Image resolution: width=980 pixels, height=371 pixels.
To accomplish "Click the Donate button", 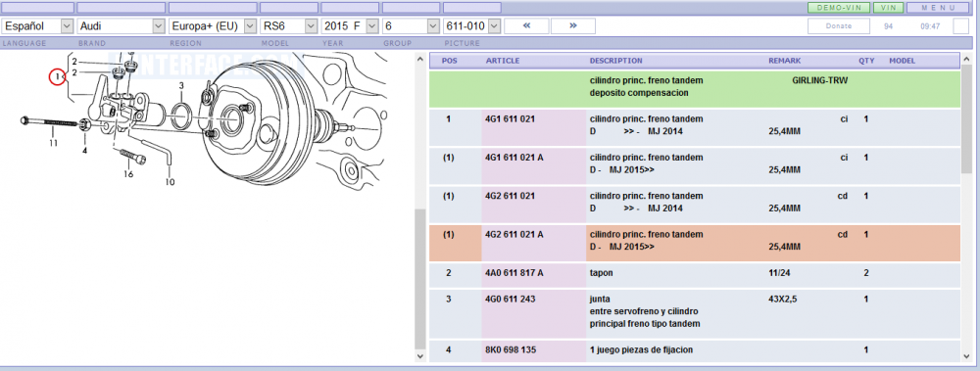I will [839, 26].
